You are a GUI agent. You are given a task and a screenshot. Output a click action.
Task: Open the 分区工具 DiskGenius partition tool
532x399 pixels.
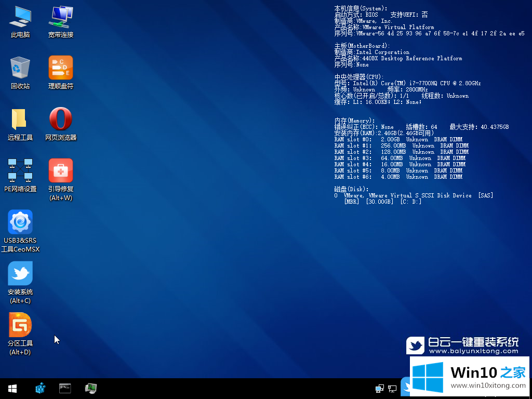(20, 334)
